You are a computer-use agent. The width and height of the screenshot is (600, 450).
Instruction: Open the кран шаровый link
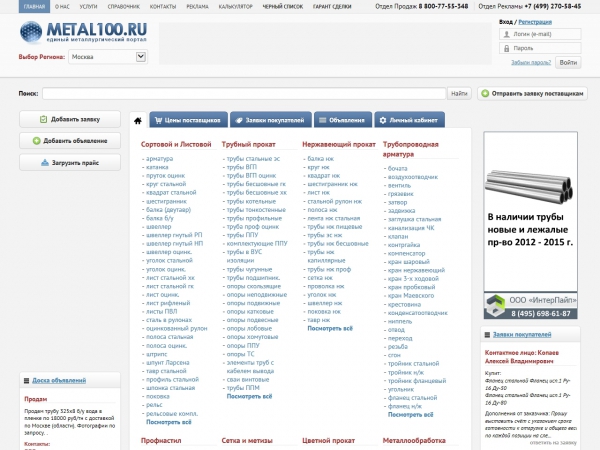point(409,262)
